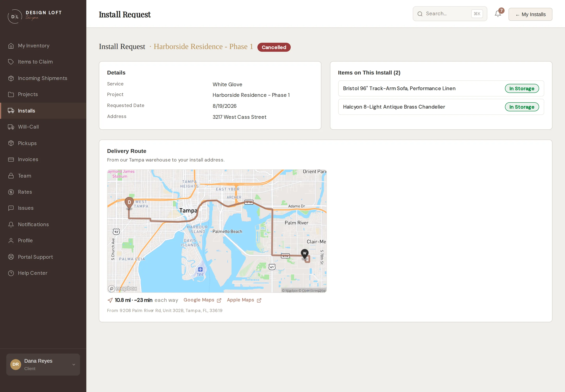Open Incoming Shipments section

pos(43,78)
